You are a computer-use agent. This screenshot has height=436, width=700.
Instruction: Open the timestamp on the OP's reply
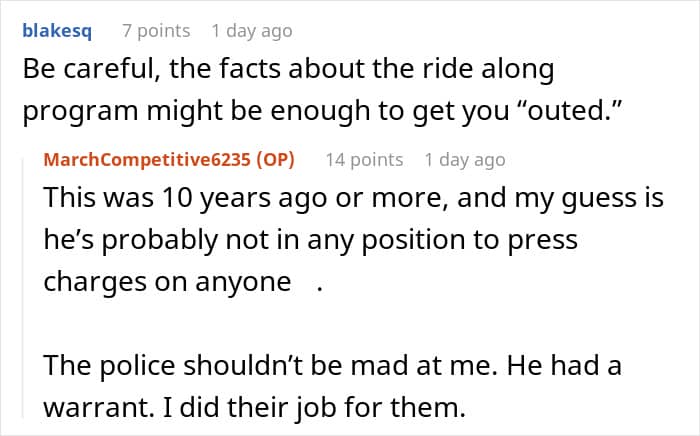465,160
